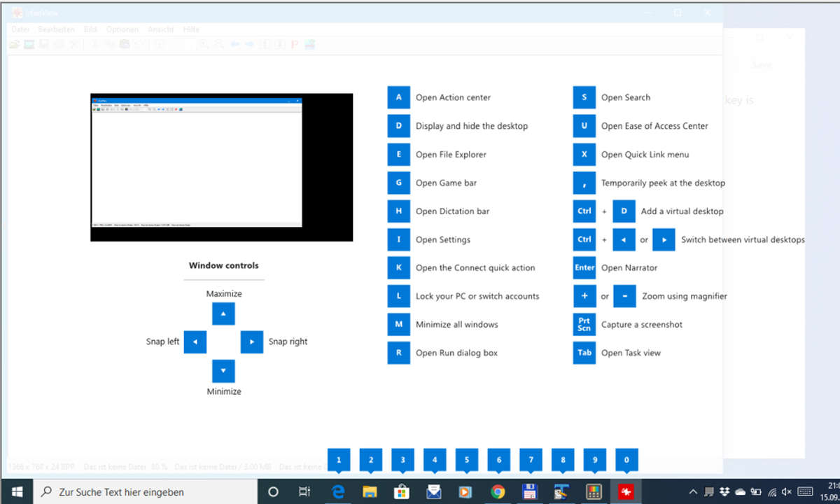This screenshot has width=840, height=504.
Task: Click the Cortana circle icon on taskbar
Action: [274, 491]
